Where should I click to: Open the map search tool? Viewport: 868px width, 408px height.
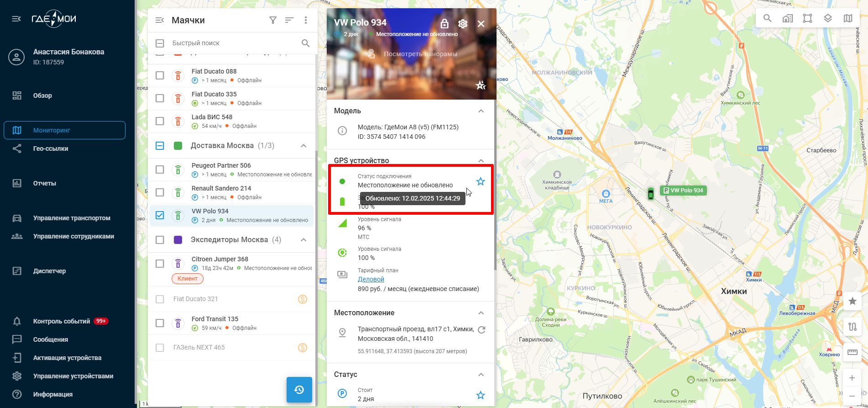(x=767, y=18)
